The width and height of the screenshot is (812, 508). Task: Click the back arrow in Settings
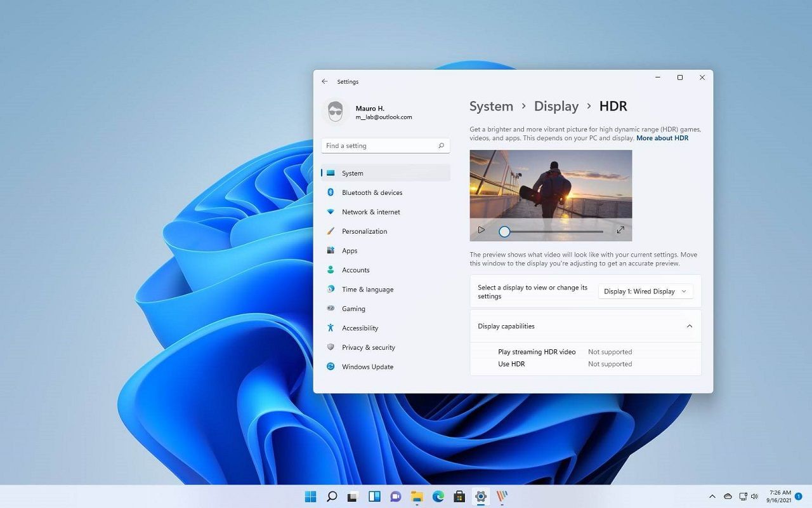tap(325, 82)
